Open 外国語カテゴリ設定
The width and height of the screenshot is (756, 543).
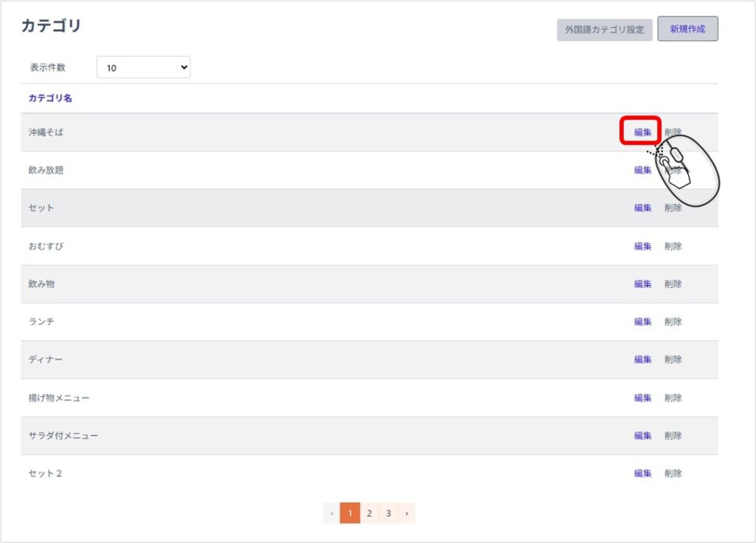click(x=604, y=30)
